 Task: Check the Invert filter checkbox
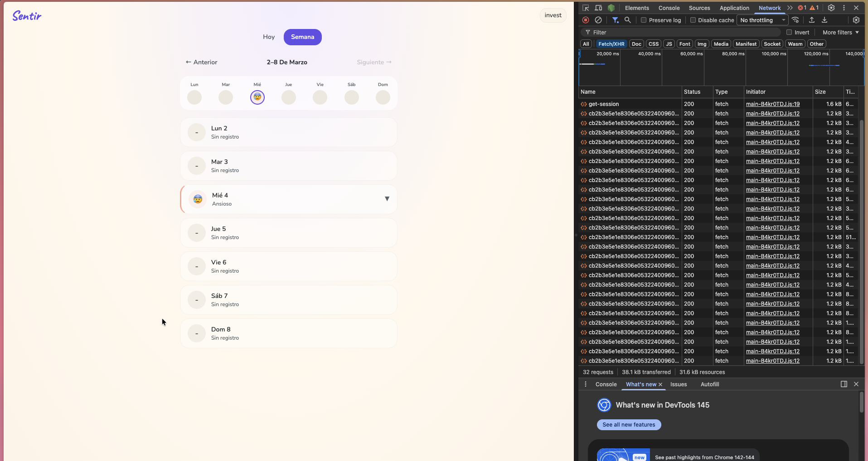click(789, 32)
